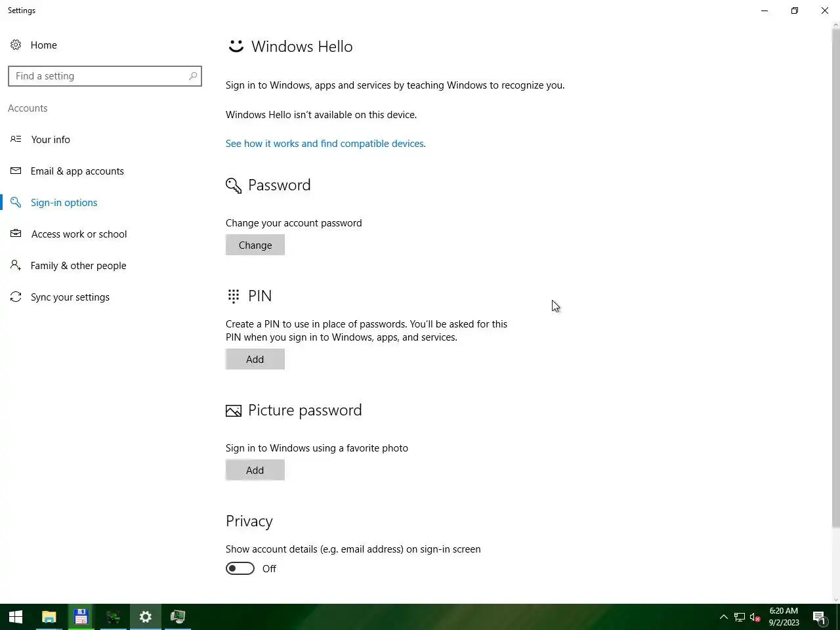840x630 pixels.
Task: Click the Show desktop strip at taskbar end
Action: pyautogui.click(x=838, y=617)
